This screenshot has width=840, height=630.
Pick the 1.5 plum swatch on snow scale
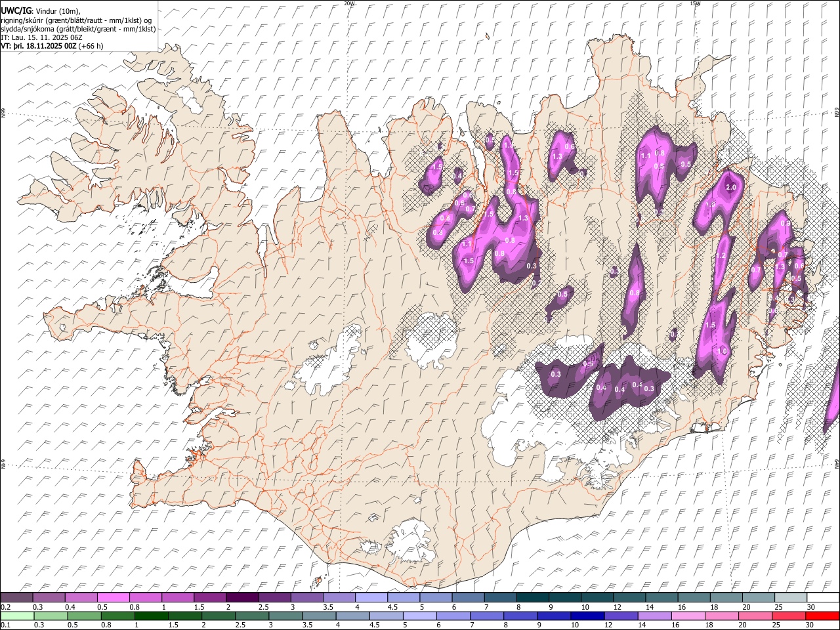pos(210,597)
